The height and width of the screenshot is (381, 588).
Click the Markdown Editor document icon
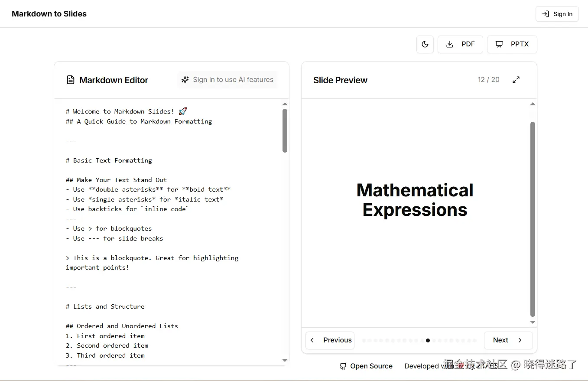point(70,80)
